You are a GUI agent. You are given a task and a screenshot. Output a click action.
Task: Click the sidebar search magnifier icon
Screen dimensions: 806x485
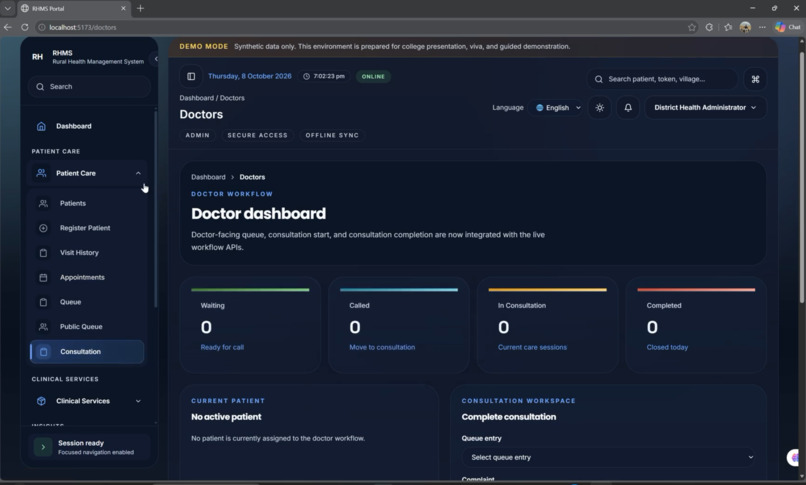click(40, 87)
